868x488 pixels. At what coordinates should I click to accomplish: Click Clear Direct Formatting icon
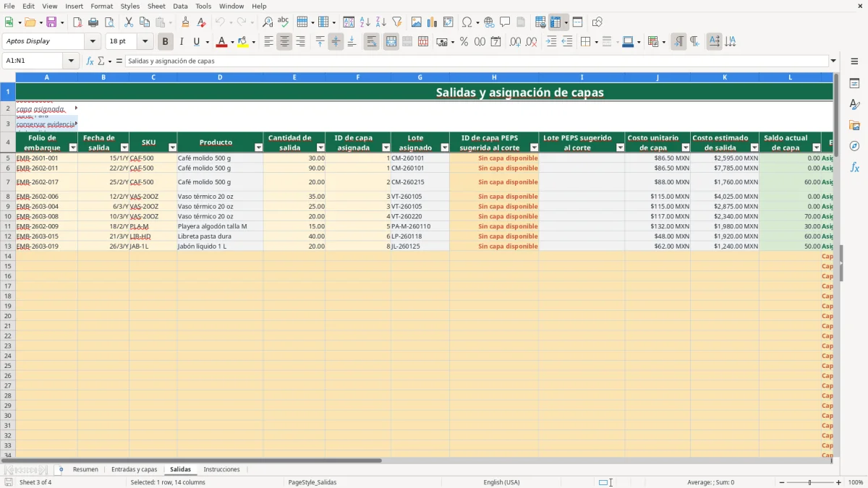pyautogui.click(x=202, y=22)
